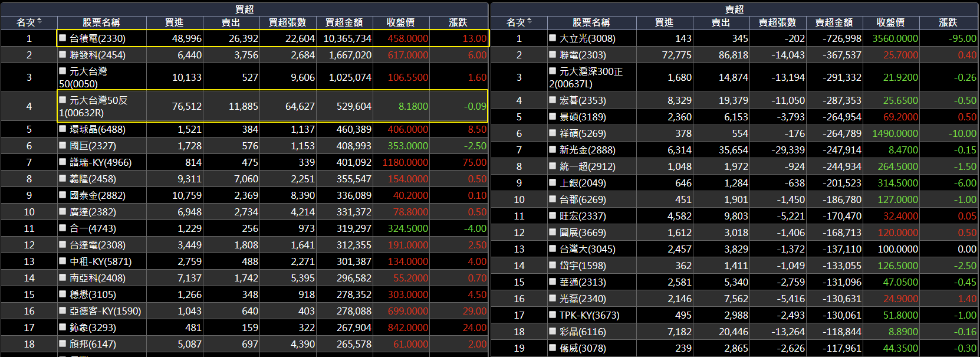
Task: Tick the 台達電(2308) checkbox
Action: click(x=63, y=244)
